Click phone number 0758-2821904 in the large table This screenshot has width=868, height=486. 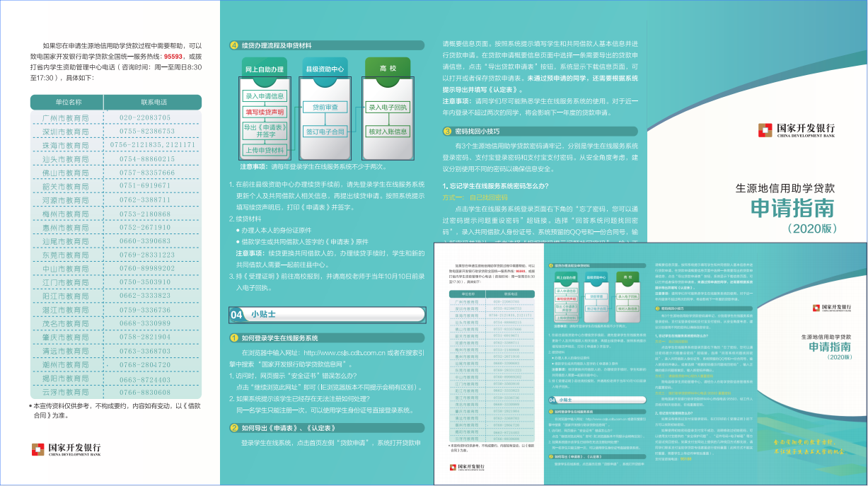pyautogui.click(x=145, y=337)
